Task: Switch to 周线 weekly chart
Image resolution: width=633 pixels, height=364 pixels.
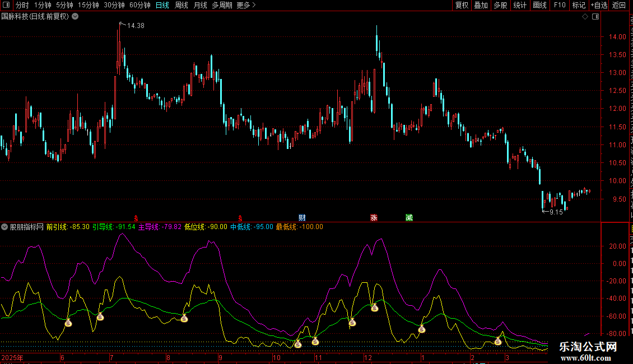Action: click(x=181, y=5)
